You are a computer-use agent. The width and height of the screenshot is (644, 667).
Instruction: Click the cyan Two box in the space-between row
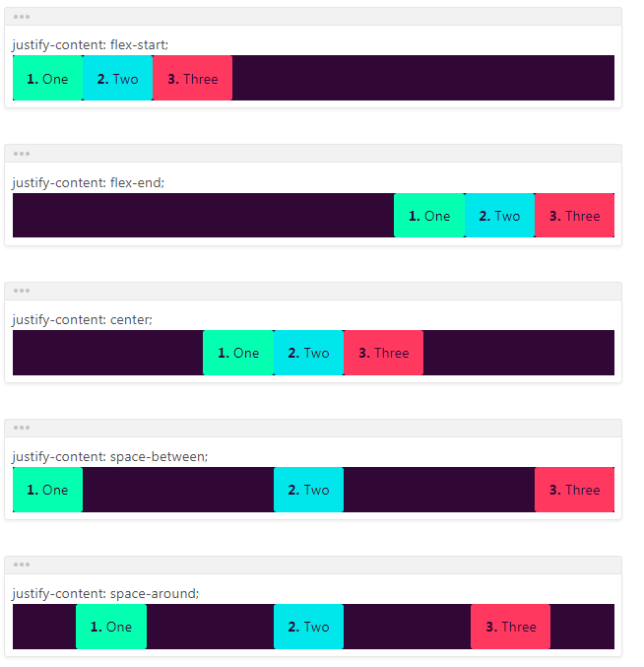pos(308,490)
